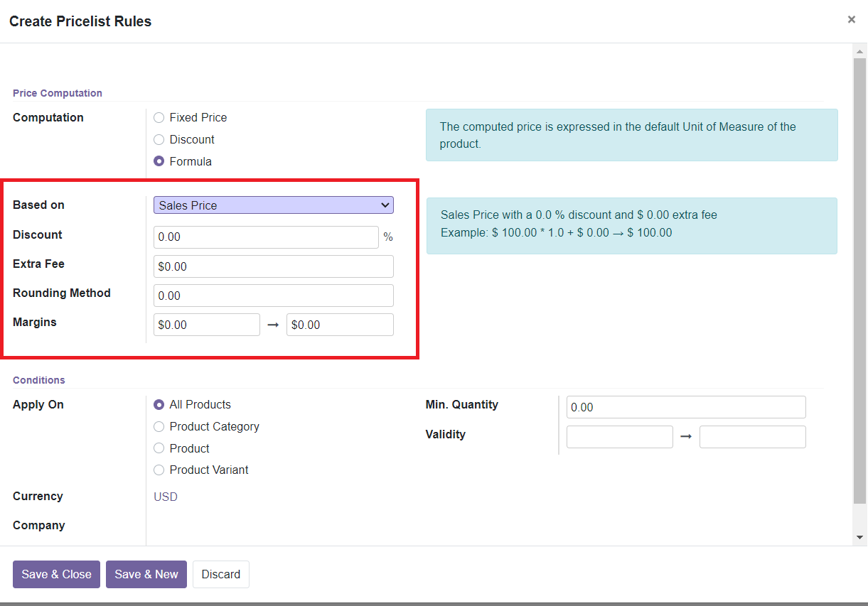Choose Product Variant condition

(x=159, y=470)
